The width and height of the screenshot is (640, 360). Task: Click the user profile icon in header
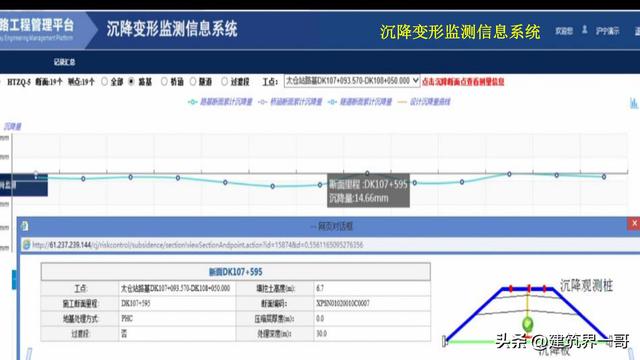coord(584,30)
